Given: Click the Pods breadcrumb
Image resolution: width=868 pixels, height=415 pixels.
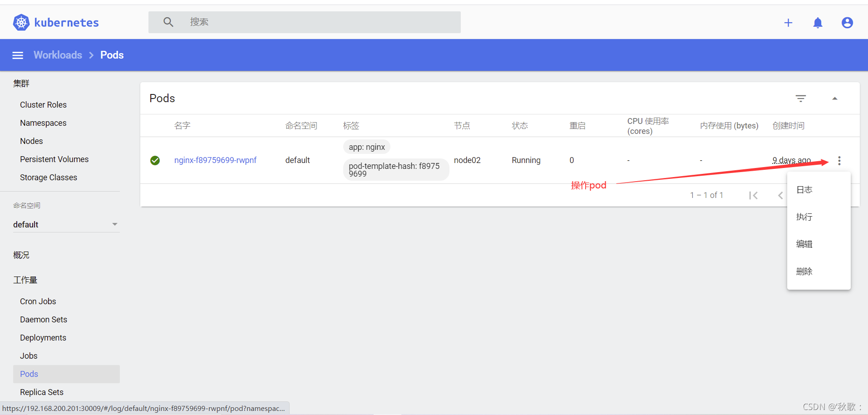Looking at the screenshot, I should click(x=112, y=55).
